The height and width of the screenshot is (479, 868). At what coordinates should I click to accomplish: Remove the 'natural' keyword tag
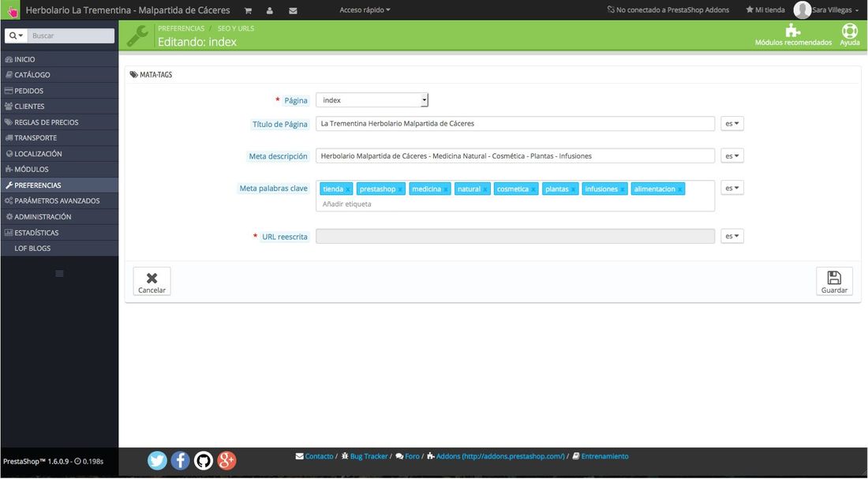click(485, 189)
